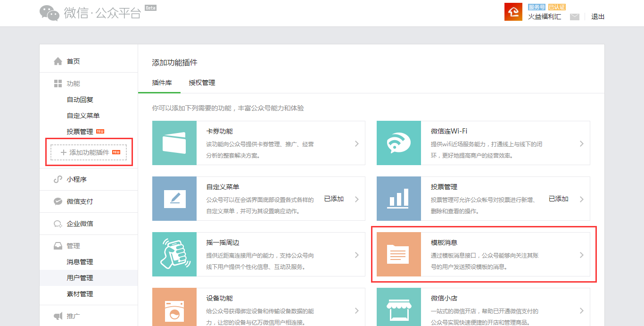Viewport: 644px width, 326px height.
Task: Expand the 微信连Wi-Fi chevron arrow
Action: [x=581, y=143]
